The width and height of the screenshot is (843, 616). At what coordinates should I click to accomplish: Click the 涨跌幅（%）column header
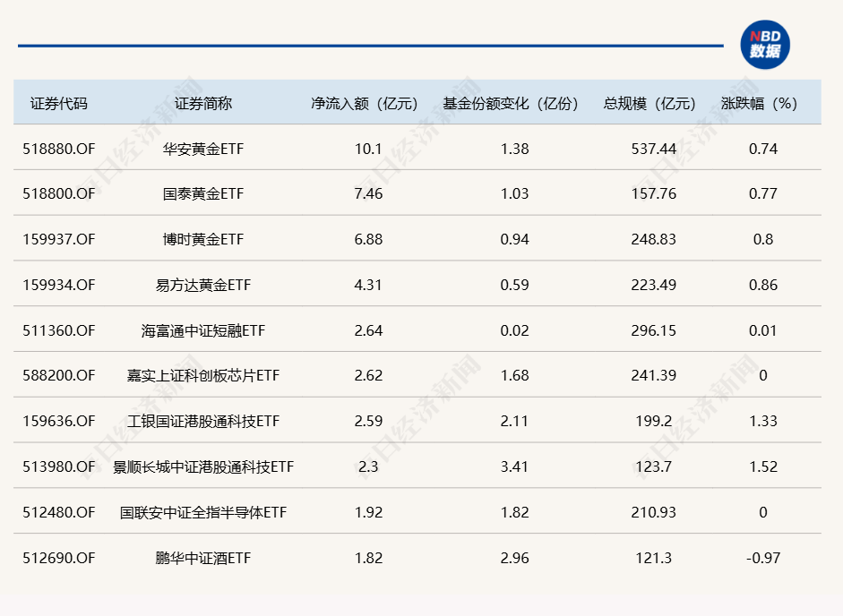(x=759, y=103)
